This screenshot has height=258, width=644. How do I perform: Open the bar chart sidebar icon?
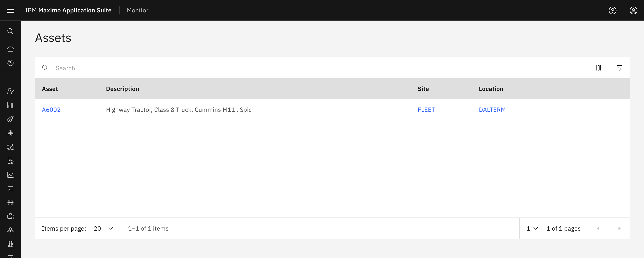[x=10, y=105]
